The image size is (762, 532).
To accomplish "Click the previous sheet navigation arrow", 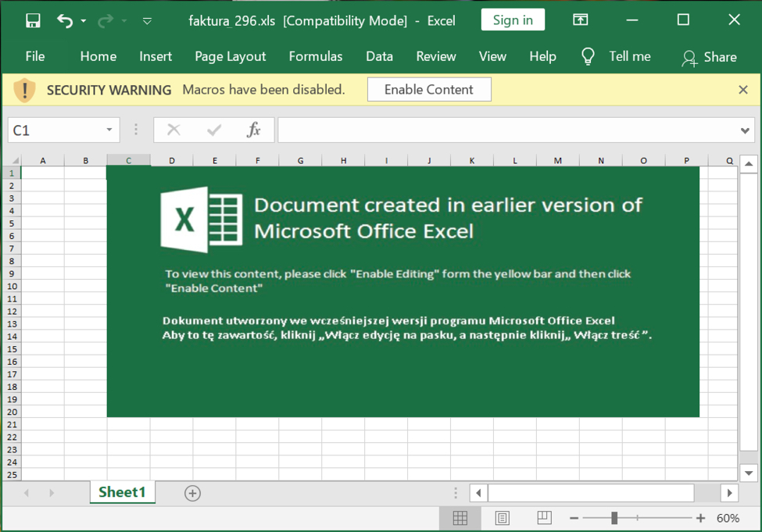I will point(27,493).
